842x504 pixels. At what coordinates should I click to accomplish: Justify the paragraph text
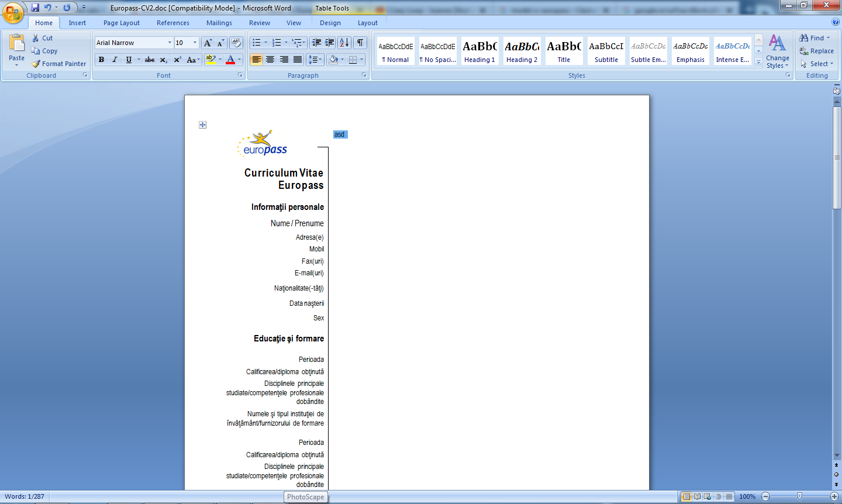[x=298, y=60]
